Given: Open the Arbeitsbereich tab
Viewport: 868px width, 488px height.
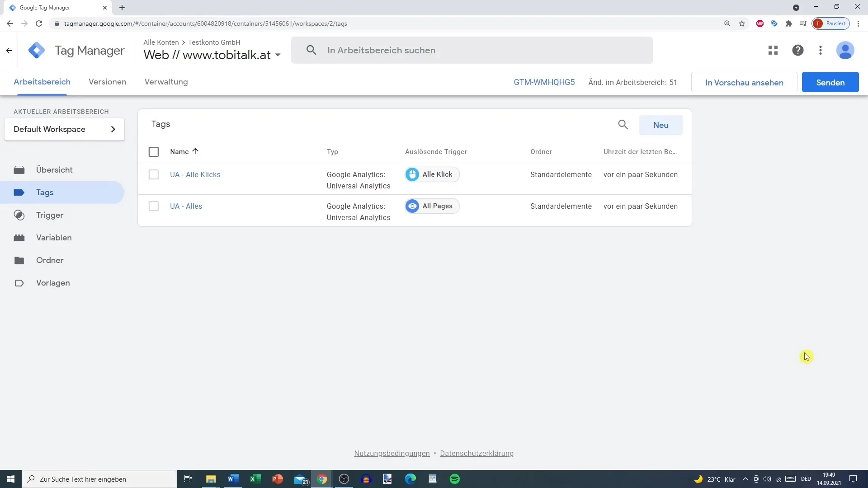Looking at the screenshot, I should (42, 82).
